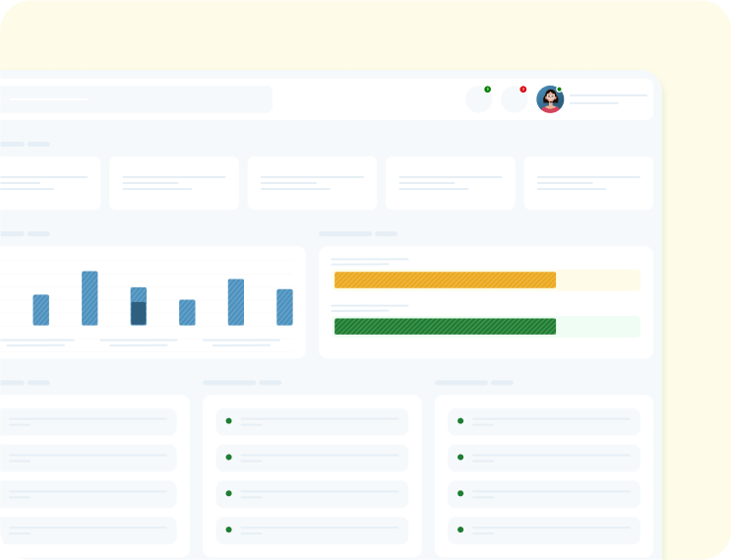The height and width of the screenshot is (560, 731).
Task: Open notifications icon with red badge
Action: tap(514, 99)
